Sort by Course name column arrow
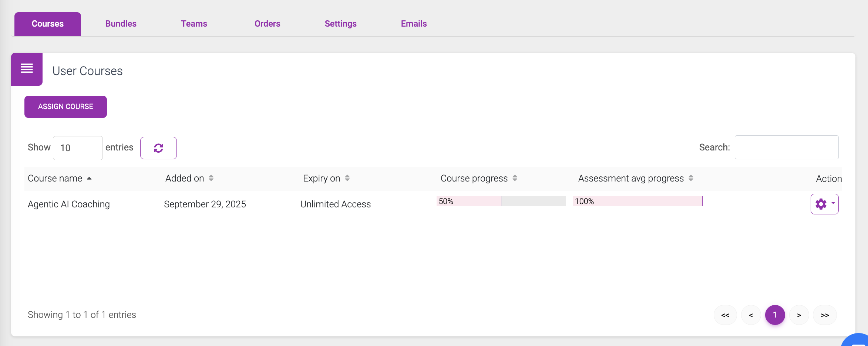 [x=89, y=178]
